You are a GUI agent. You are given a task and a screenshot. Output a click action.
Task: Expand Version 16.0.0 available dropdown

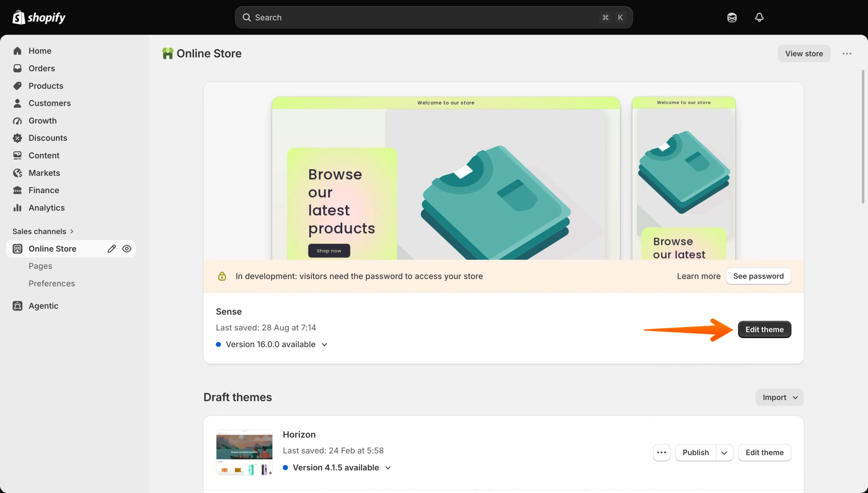tap(324, 344)
